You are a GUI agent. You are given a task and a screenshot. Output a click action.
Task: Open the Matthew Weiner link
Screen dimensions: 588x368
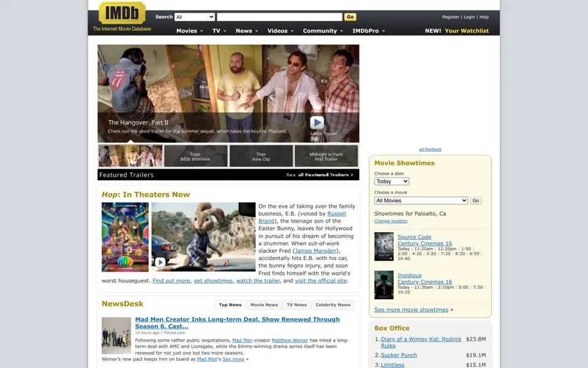coord(290,340)
